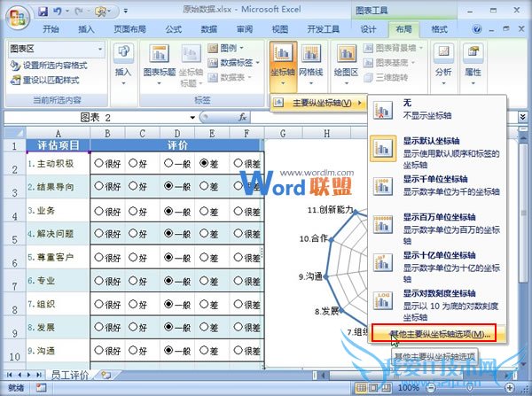Image resolution: width=532 pixels, height=396 pixels.
Task: Click the 网格线 gridlines icon
Action: pyautogui.click(x=311, y=53)
